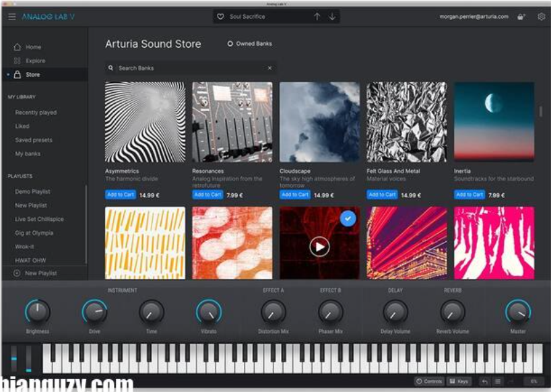551x392 pixels.
Task: Click the Phaser Mix knob
Action: click(330, 312)
